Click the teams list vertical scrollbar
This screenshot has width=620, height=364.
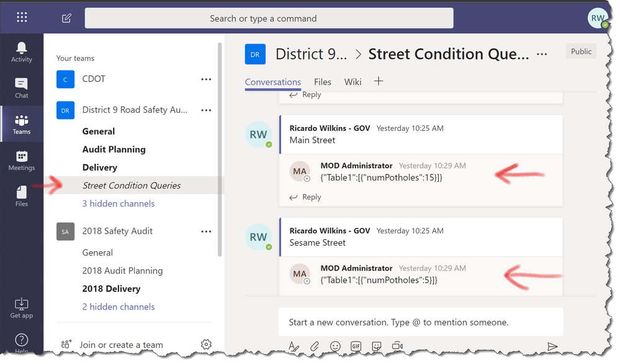[220, 149]
